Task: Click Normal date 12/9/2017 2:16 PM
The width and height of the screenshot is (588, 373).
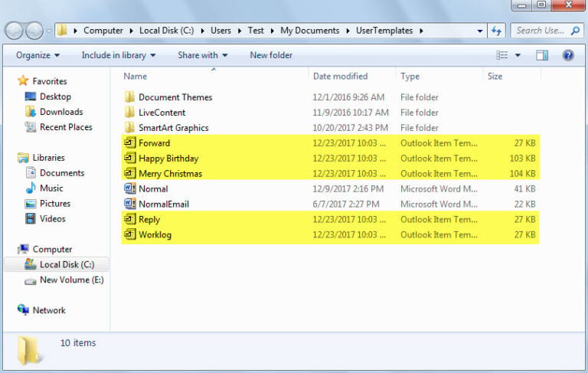Action: [x=348, y=188]
